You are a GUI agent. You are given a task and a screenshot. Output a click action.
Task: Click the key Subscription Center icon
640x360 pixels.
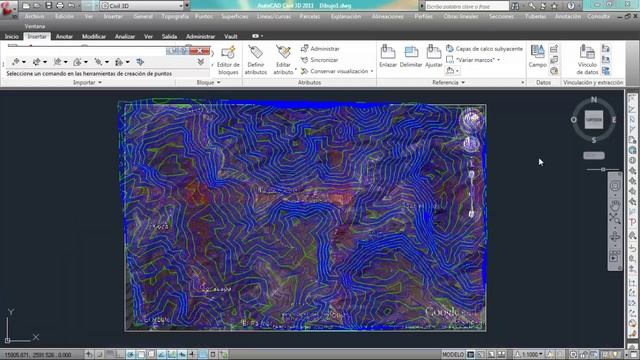tap(532, 6)
